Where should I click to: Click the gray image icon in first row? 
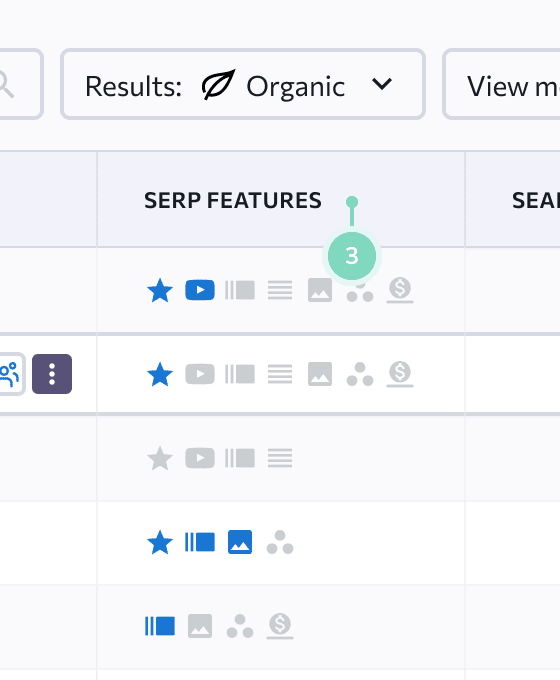(320, 290)
